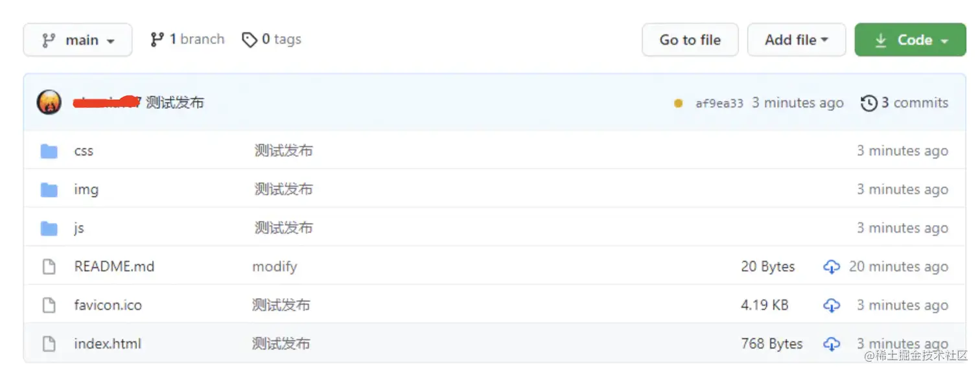Click the author avatar thumbnail
Screen dimensions: 980x374
[49, 102]
